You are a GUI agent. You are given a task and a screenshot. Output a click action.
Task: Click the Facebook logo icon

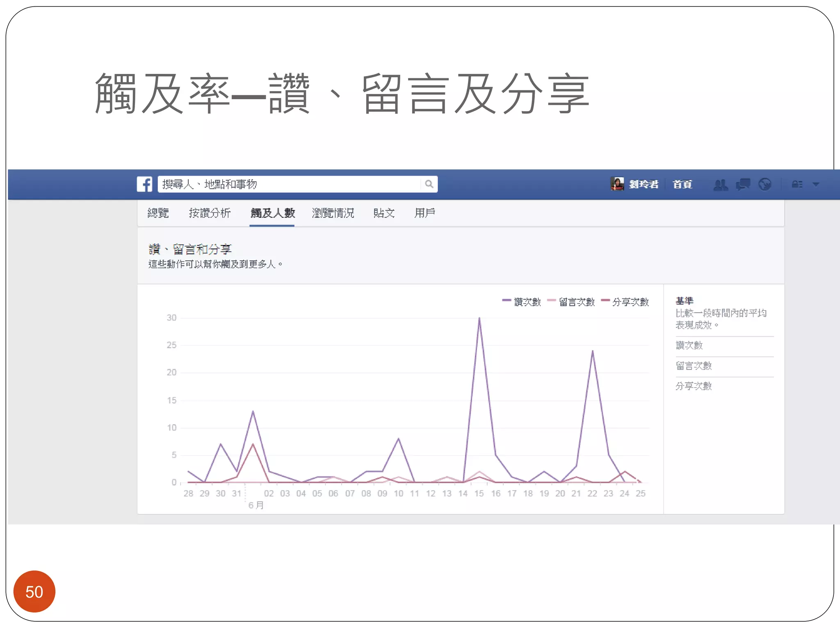click(x=144, y=184)
